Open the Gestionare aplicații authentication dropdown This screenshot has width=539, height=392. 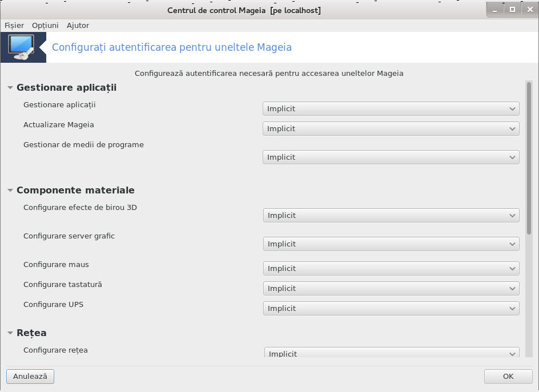391,108
